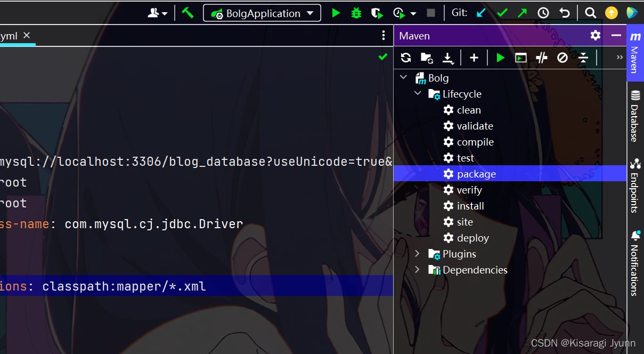Stop the running process with the square icon

[431, 13]
